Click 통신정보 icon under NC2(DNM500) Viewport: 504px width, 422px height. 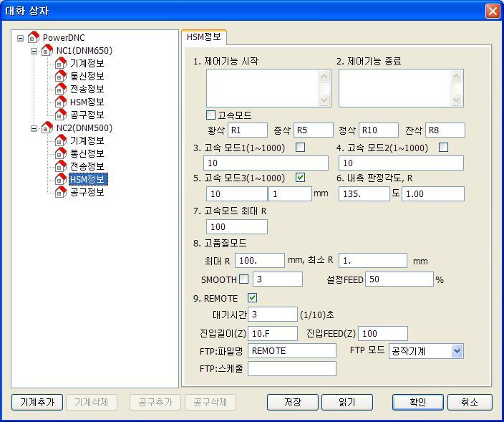click(60, 153)
